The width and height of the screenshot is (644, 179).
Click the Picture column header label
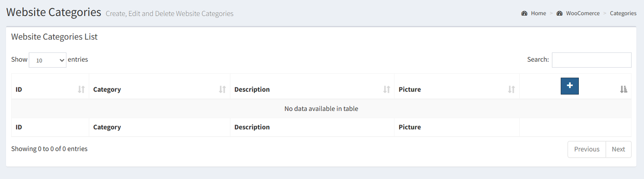410,89
